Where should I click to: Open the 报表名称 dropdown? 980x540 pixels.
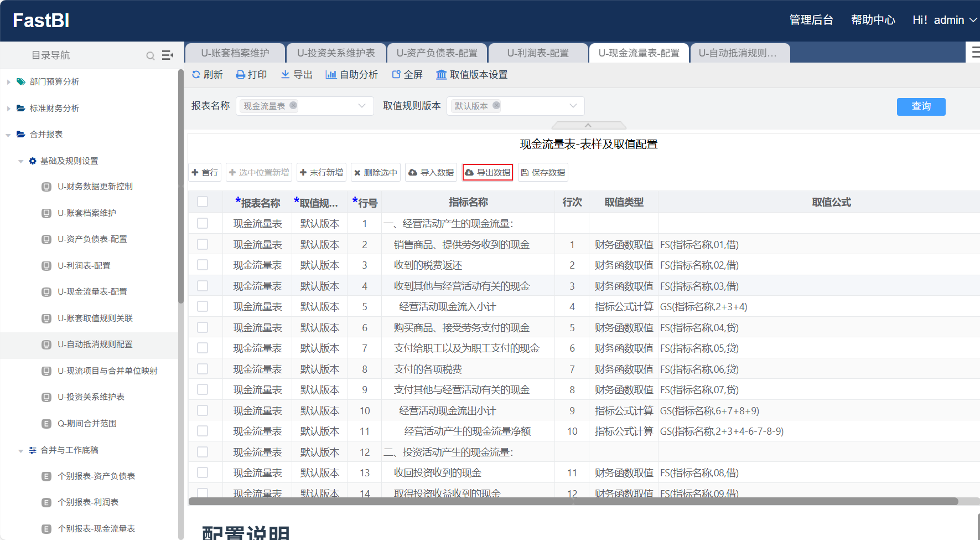point(361,106)
